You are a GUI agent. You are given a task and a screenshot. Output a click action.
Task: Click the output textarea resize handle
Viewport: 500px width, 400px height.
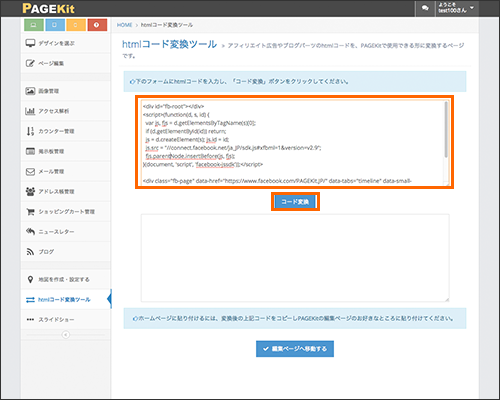pos(447,299)
